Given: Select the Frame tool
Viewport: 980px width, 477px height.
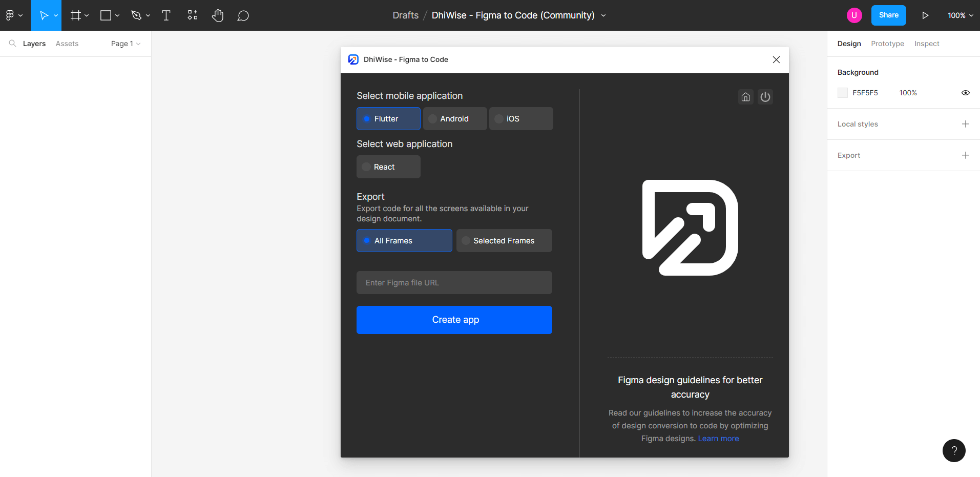Looking at the screenshot, I should (x=76, y=15).
